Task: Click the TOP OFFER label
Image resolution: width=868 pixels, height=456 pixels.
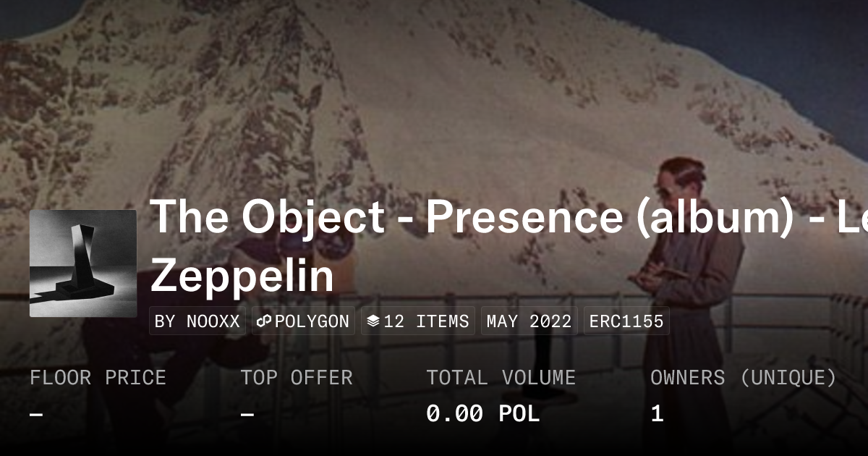Action: click(x=297, y=377)
